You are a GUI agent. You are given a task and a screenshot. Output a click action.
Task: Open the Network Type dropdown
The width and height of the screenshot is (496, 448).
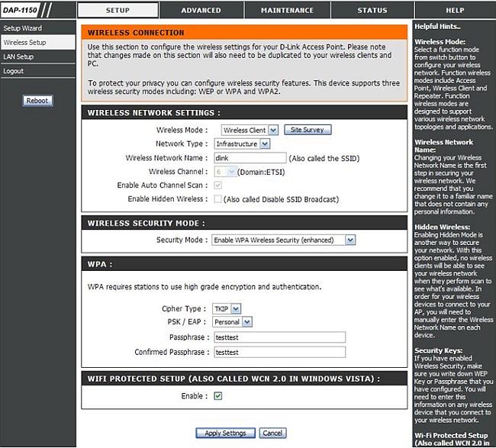click(241, 143)
